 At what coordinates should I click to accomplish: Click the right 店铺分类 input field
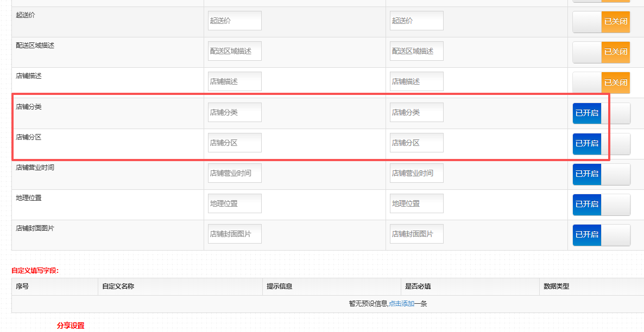(x=416, y=112)
